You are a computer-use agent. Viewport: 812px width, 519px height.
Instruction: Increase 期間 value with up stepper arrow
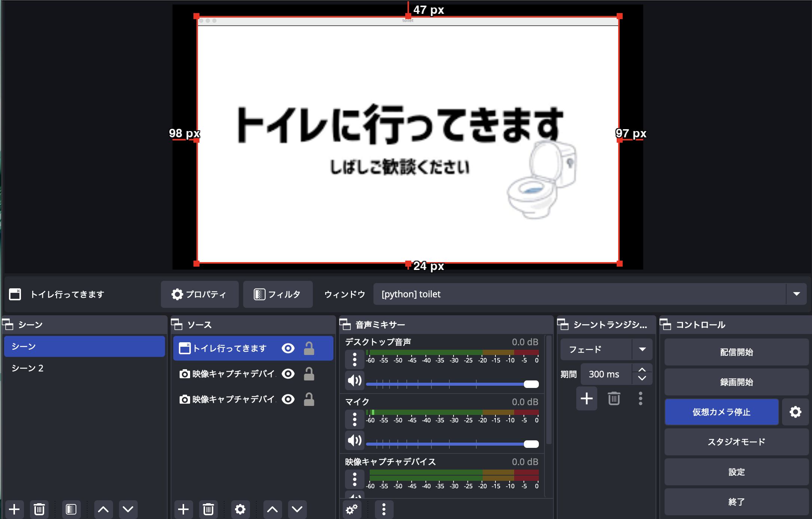pyautogui.click(x=642, y=369)
